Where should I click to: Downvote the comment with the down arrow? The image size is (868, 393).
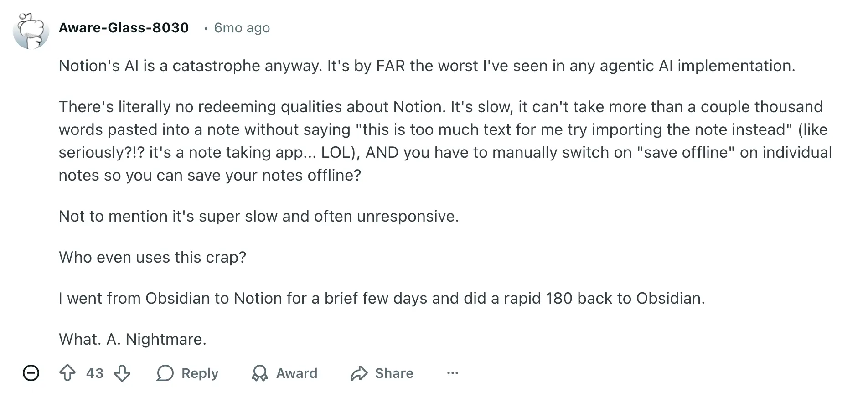click(x=122, y=373)
